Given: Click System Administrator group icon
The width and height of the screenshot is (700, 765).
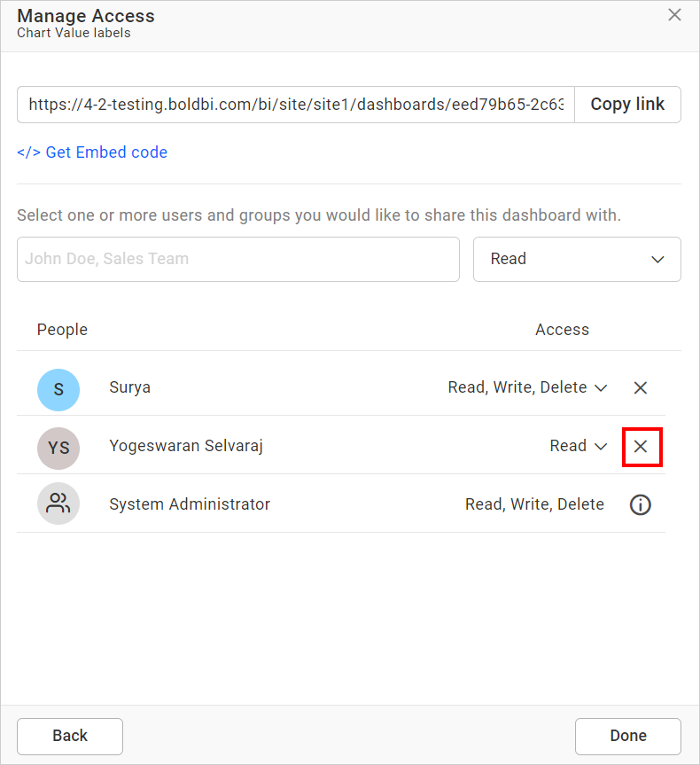Looking at the screenshot, I should click(58, 504).
